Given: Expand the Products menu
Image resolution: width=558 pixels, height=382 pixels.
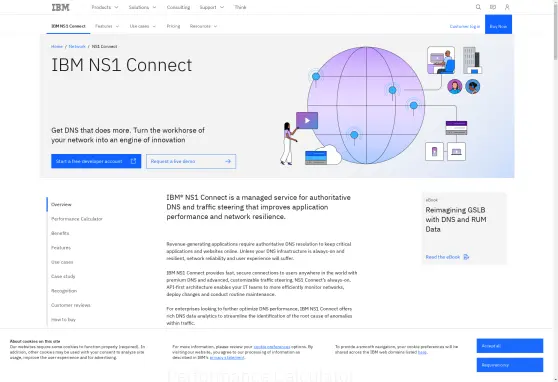Looking at the screenshot, I should 105,7.
